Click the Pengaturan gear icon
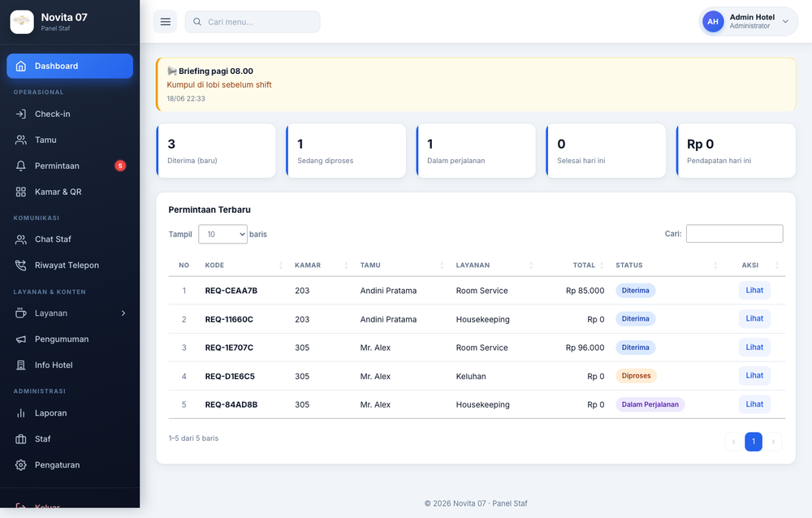 pos(21,464)
